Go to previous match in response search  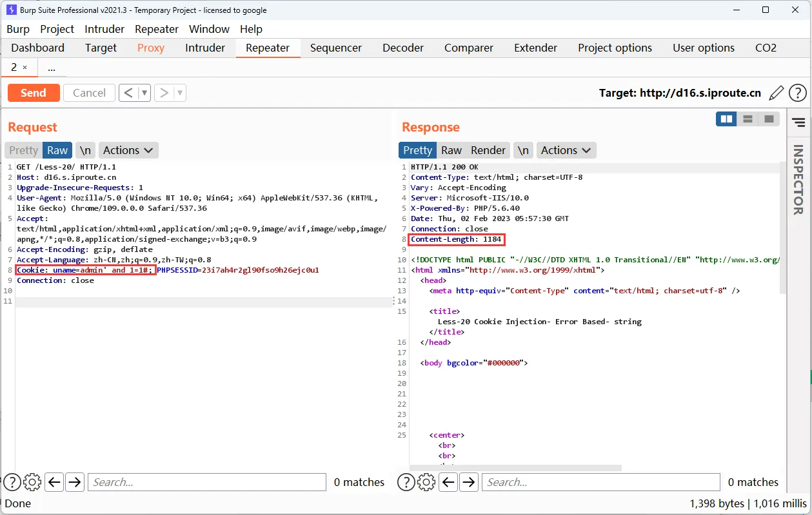pyautogui.click(x=448, y=482)
